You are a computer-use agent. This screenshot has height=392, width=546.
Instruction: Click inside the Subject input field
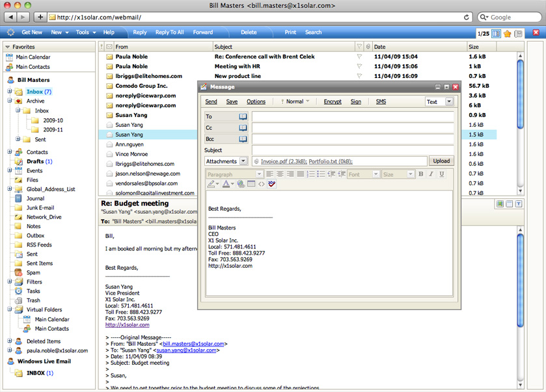coord(353,150)
